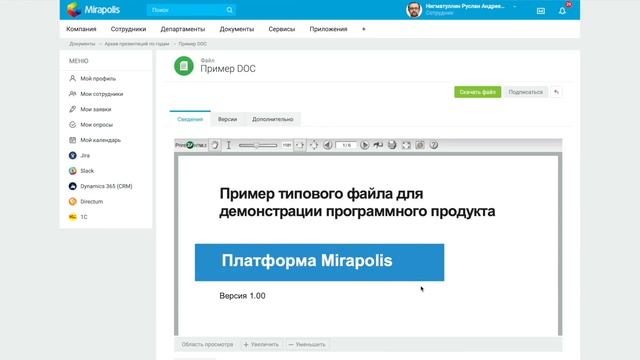Click the go back arrow in viewer toolbar
640x360 pixels.
[378, 145]
